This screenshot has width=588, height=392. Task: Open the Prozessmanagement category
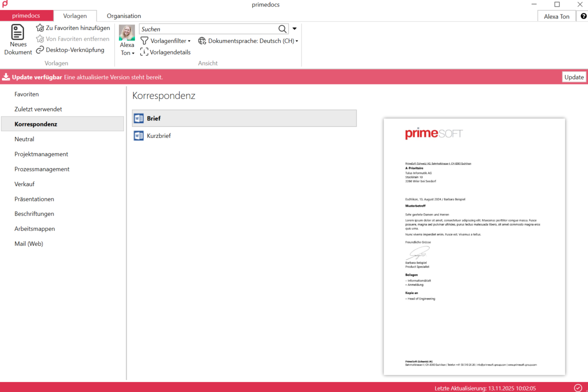(62, 169)
